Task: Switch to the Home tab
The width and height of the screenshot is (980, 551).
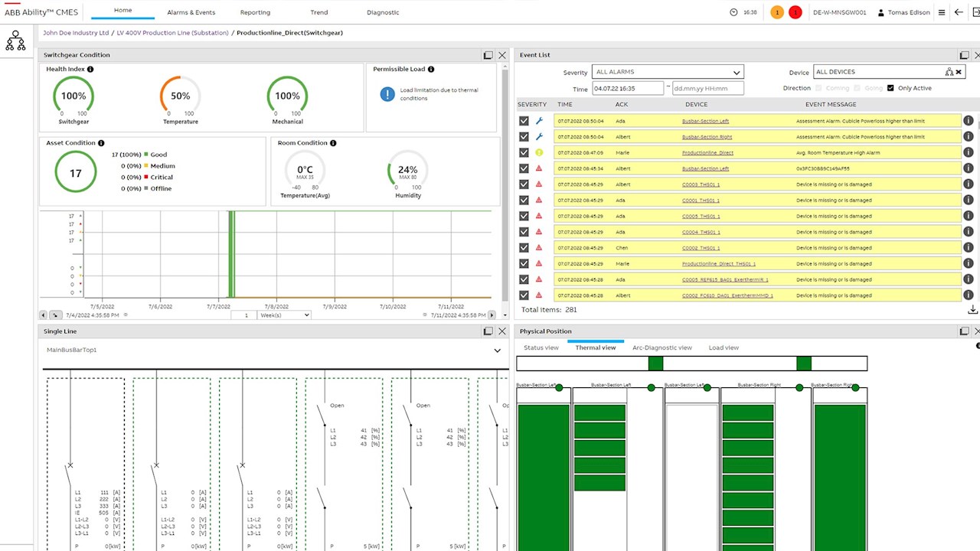Action: (122, 11)
